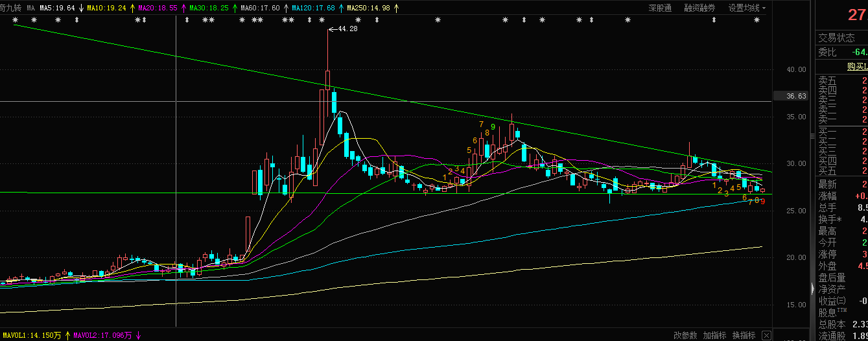Click the MA120:17.68 moving average label
Image resolution: width=868 pixels, height=341 pixels.
pos(312,8)
